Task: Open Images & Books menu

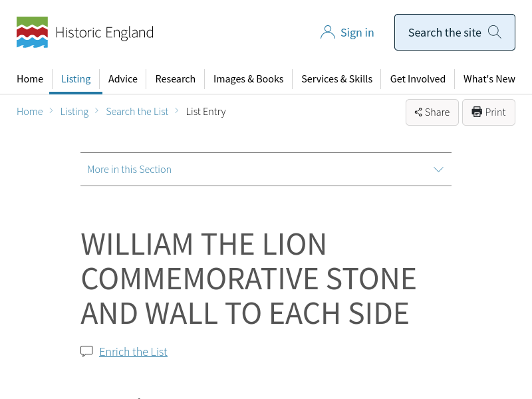Action: (x=248, y=79)
